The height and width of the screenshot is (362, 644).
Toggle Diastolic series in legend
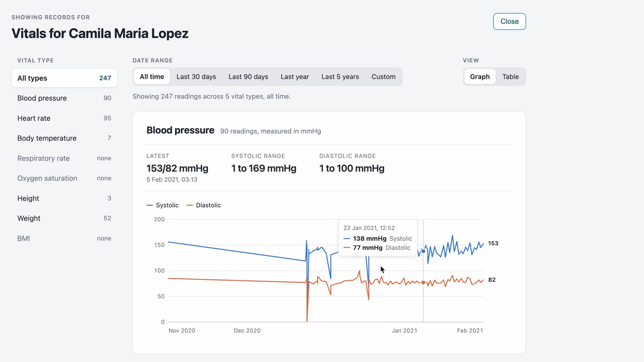click(x=203, y=205)
